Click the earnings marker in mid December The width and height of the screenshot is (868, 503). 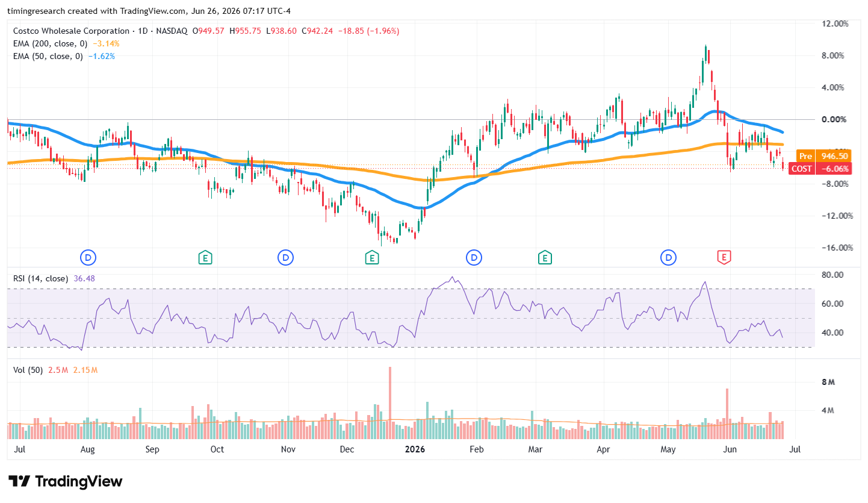(x=372, y=258)
